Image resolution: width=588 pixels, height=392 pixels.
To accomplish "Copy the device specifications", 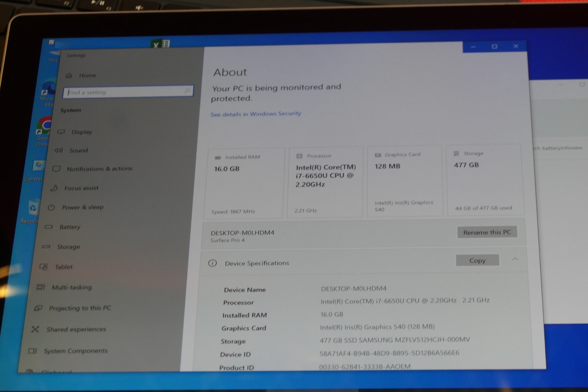I will [x=477, y=260].
